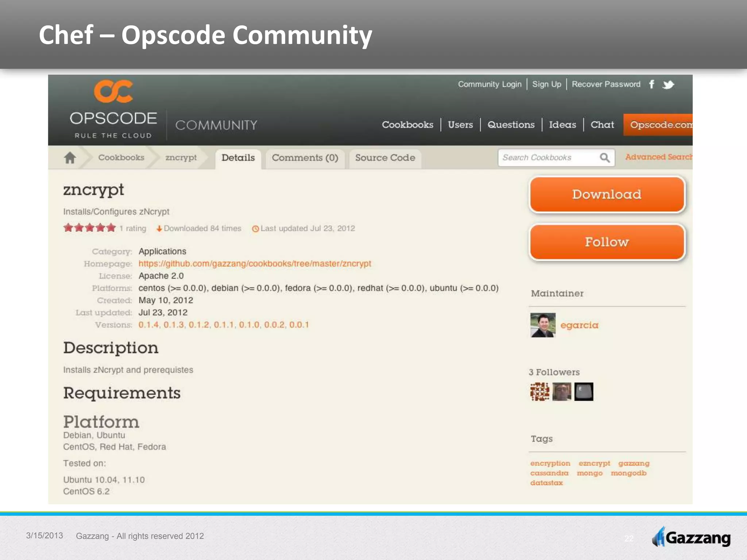Open version 0.1.0
Viewport: 747px width, 560px height.
(x=249, y=325)
